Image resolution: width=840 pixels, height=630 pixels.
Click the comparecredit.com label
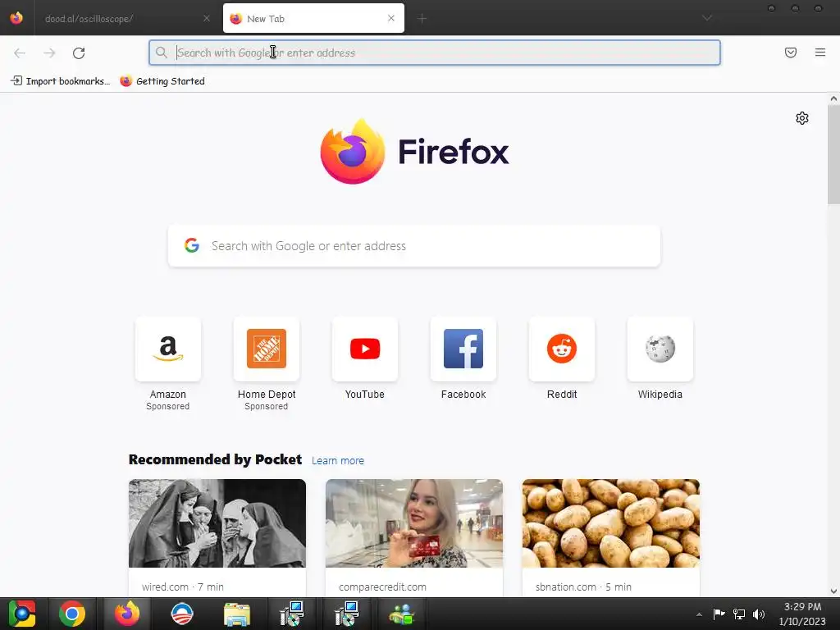pyautogui.click(x=382, y=587)
